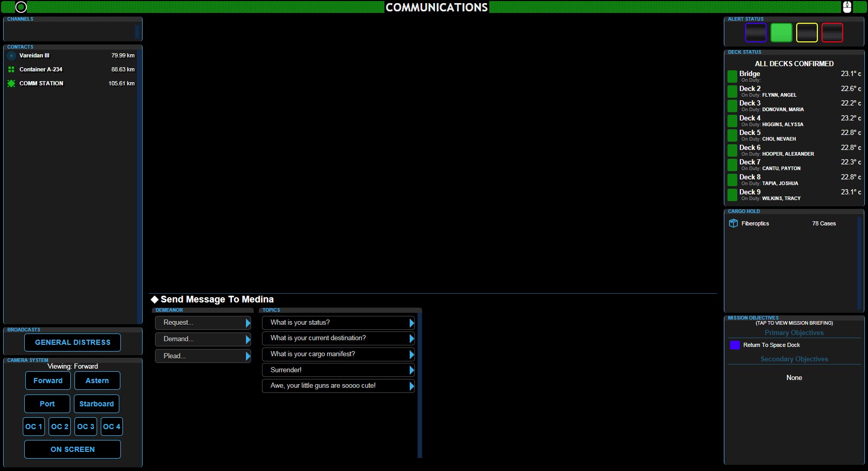This screenshot has height=471, width=868.
Task: Click the circular menu icon in top-left corner
Action: [21, 7]
